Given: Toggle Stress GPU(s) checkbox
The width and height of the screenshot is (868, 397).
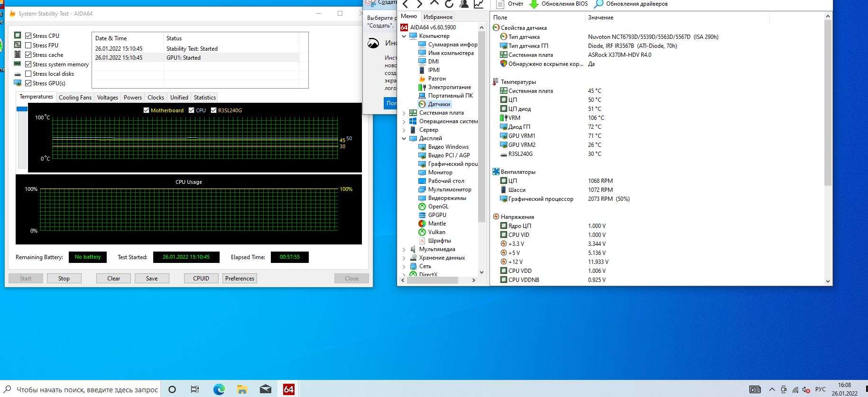Looking at the screenshot, I should (x=28, y=83).
